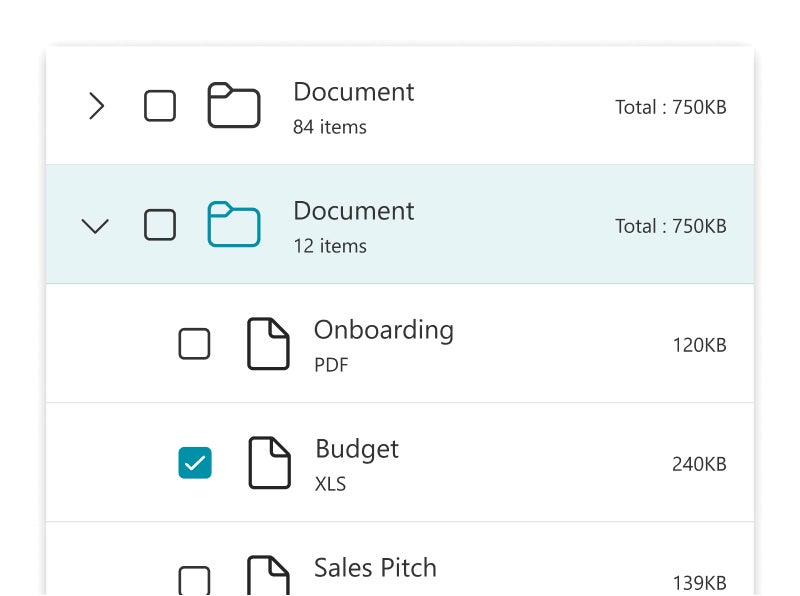The width and height of the screenshot is (800, 596).
Task: Click the Total 750KB label of highlighted folder
Action: click(670, 226)
